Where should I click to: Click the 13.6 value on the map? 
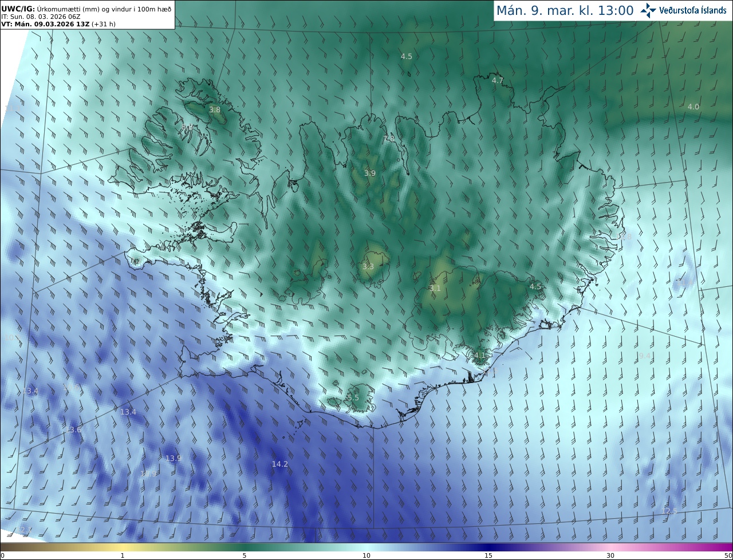[x=73, y=430]
